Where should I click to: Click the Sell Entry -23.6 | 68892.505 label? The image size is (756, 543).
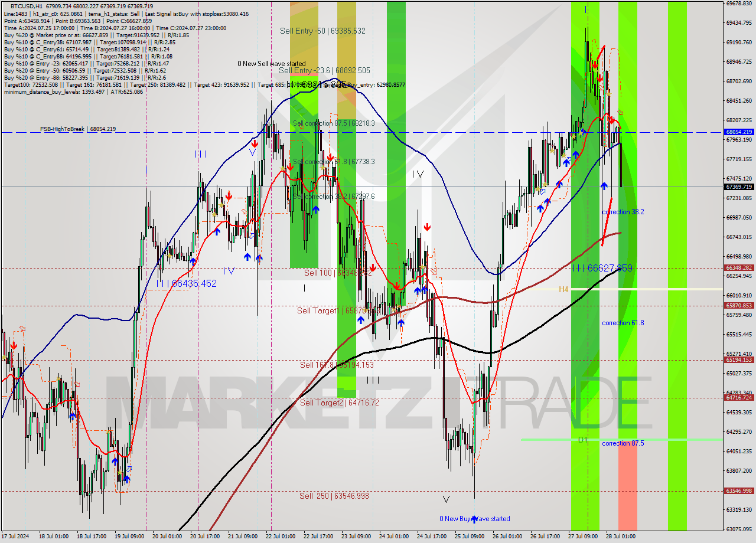tap(324, 70)
